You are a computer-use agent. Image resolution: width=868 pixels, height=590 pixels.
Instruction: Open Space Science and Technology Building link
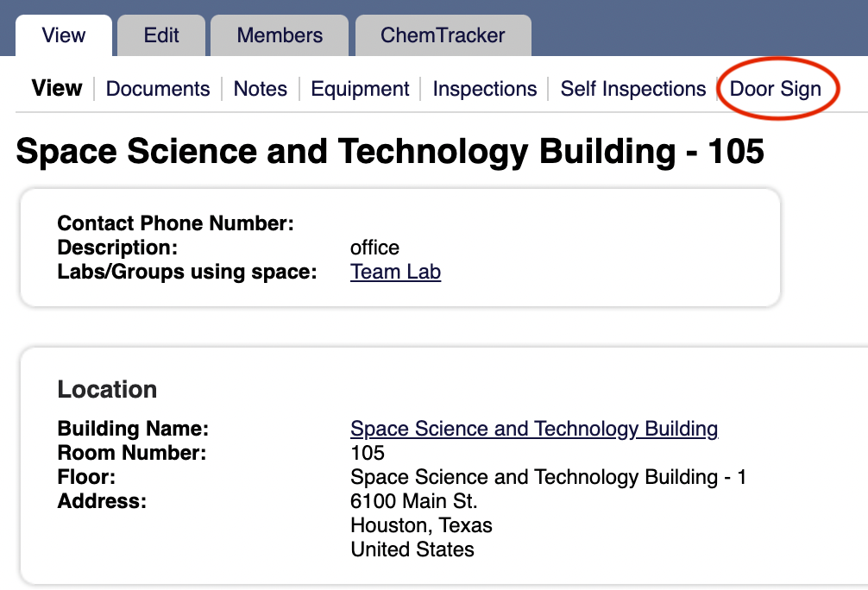[x=534, y=429]
